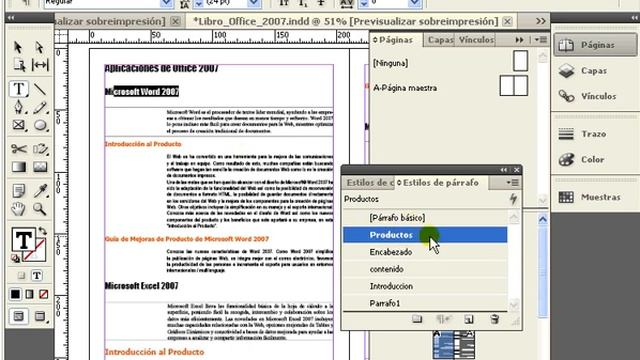Select the Pencil tool
This screenshot has height=360, width=640.
tap(40, 107)
